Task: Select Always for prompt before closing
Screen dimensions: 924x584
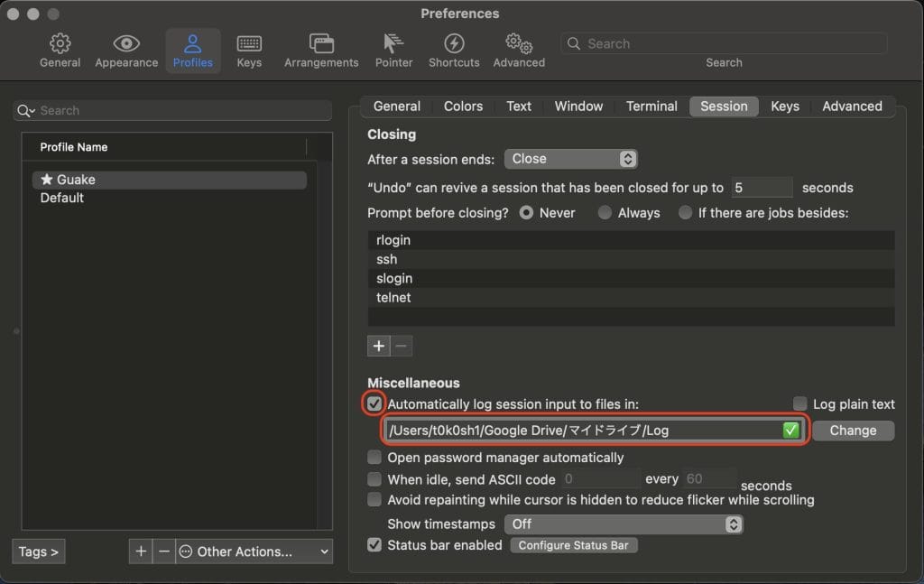Action: tap(605, 213)
